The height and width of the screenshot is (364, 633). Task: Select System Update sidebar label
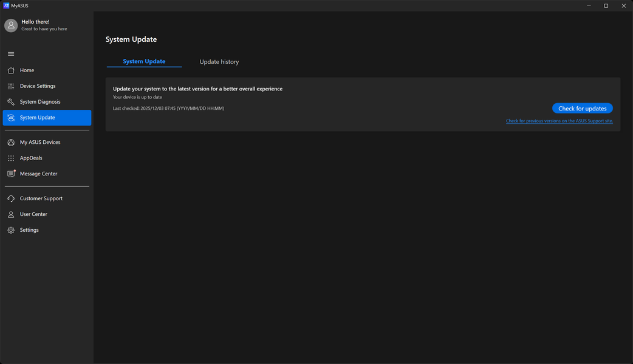tap(37, 117)
